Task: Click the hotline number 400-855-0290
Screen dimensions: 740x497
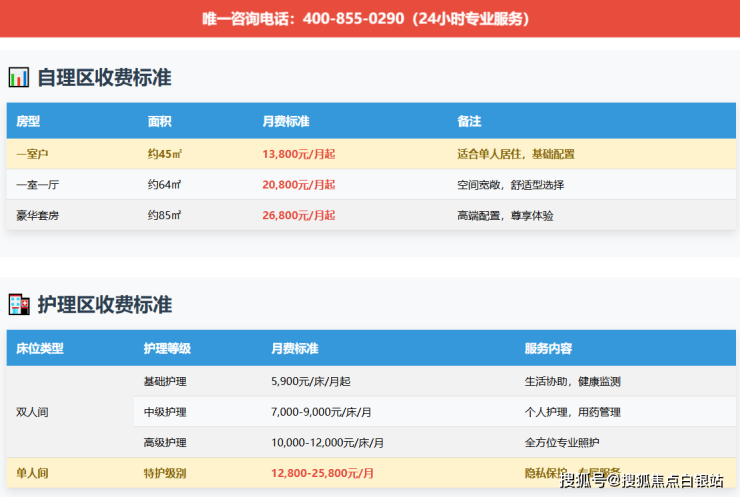Action: pos(353,19)
